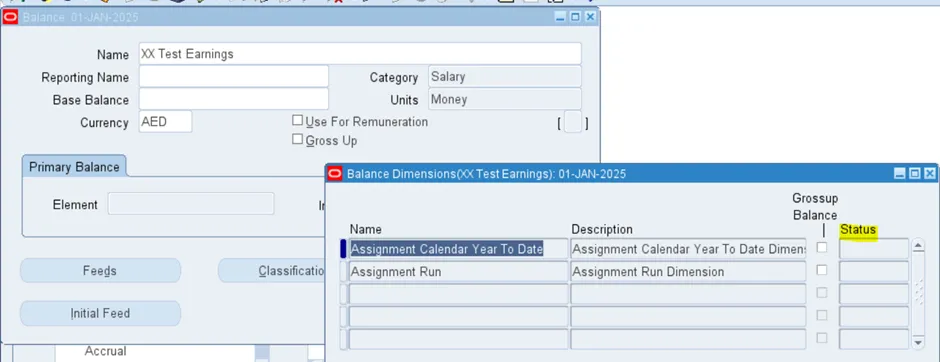
Task: Click the Units field showing Money
Action: click(505, 99)
